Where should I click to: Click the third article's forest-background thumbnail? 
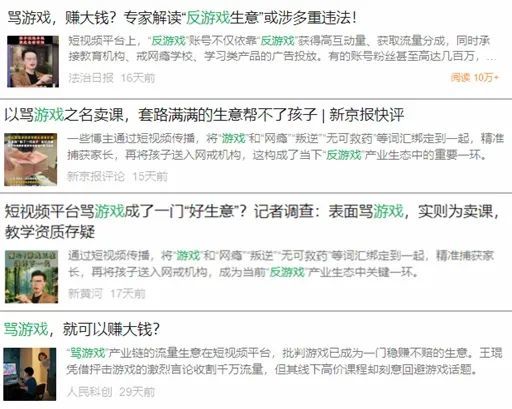[31, 277]
